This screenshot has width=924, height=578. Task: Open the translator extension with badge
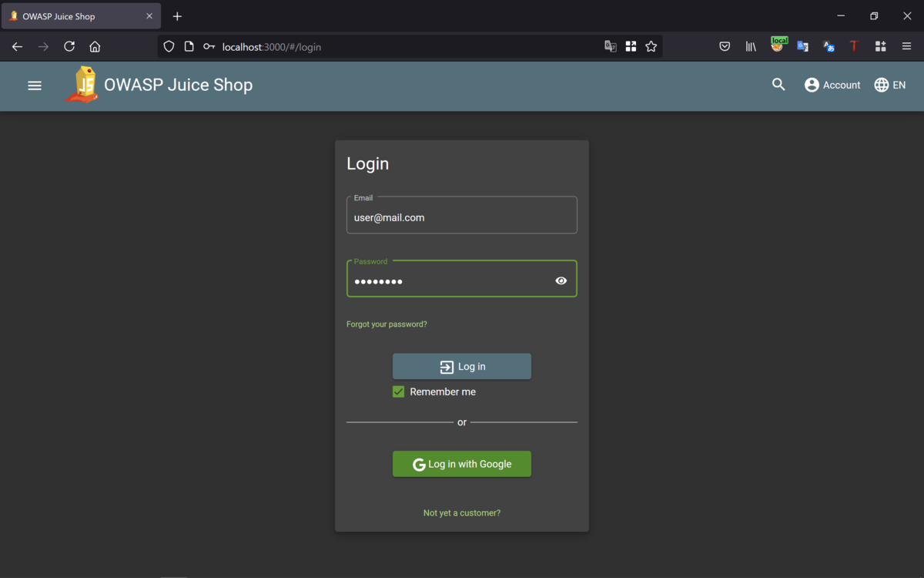(829, 46)
